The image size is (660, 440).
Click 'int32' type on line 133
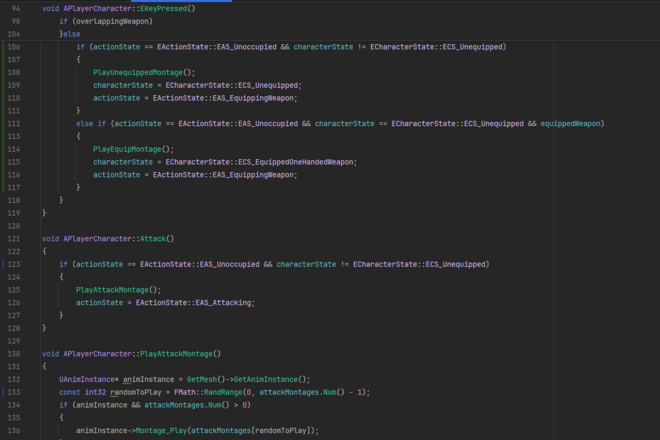95,392
